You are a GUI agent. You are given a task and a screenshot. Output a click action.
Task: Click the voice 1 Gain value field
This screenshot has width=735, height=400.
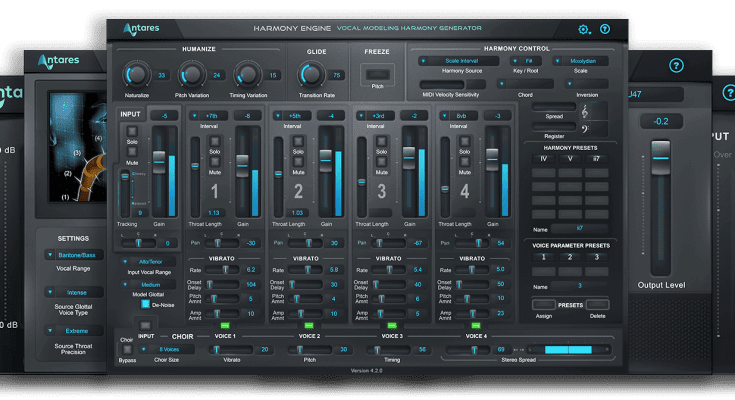246,116
